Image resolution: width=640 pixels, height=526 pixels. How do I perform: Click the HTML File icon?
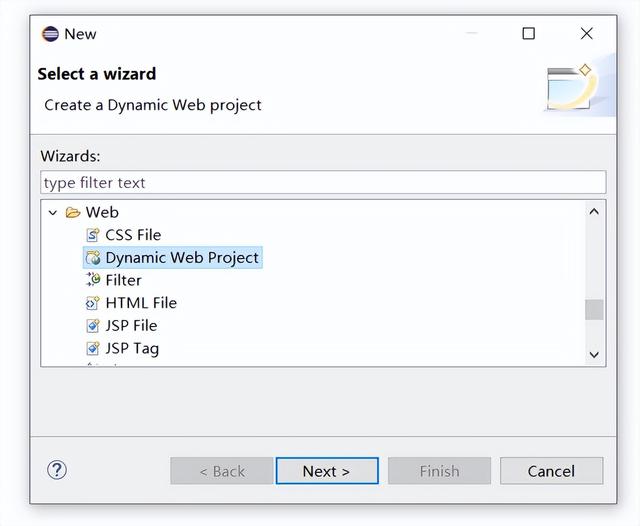[x=93, y=303]
